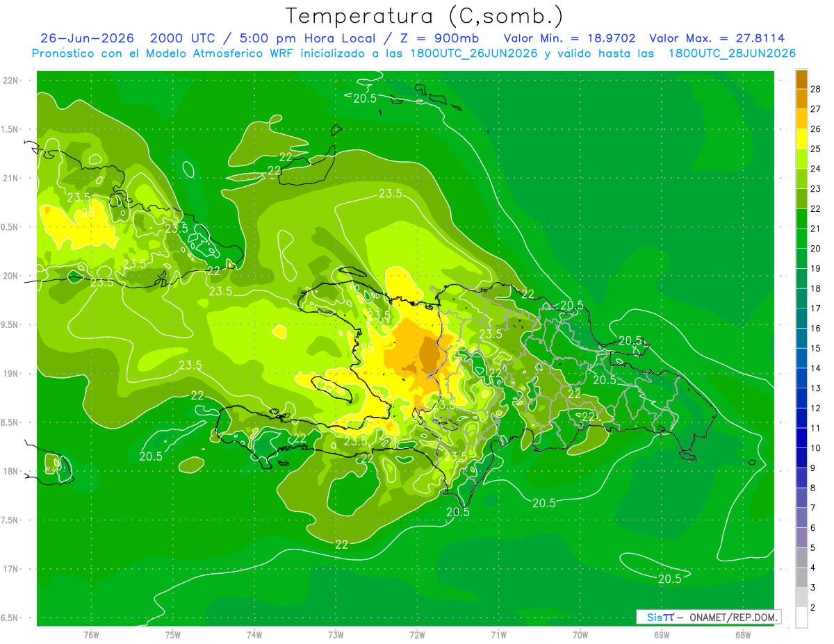Viewport: 834px width, 644px height.
Task: Click the '72W' longitude axis label
Action: (x=417, y=635)
